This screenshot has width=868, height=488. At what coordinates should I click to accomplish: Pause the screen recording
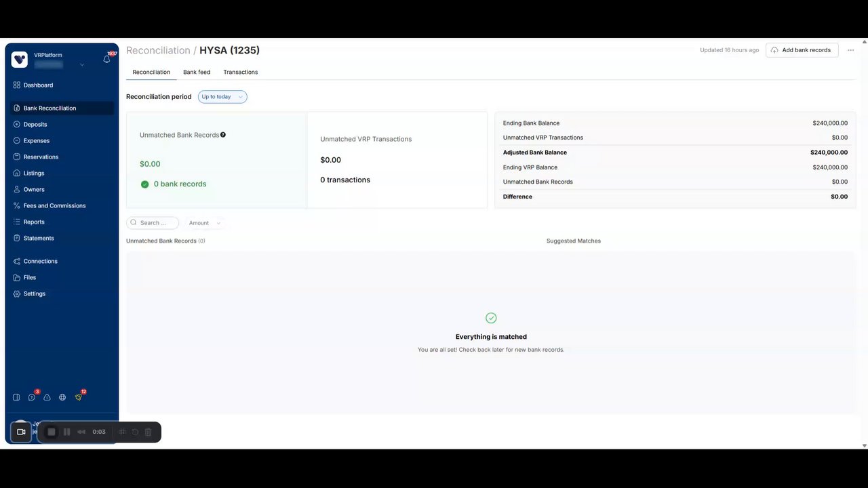[66, 432]
